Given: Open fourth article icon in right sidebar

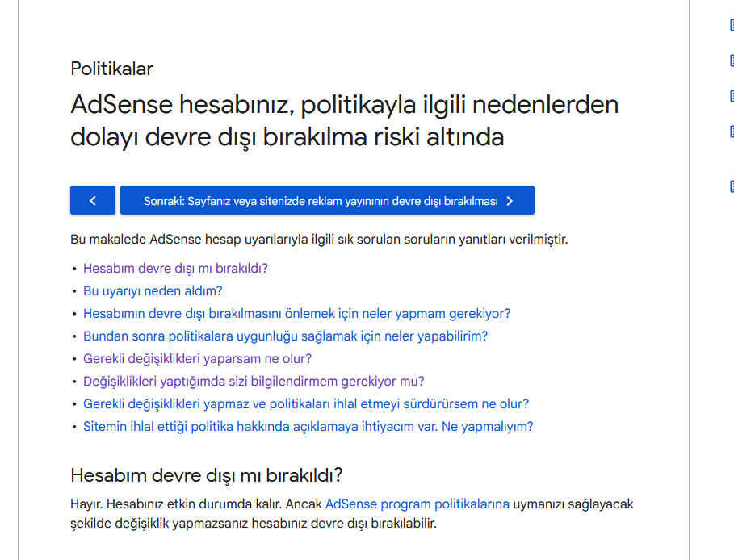Looking at the screenshot, I should [x=732, y=132].
